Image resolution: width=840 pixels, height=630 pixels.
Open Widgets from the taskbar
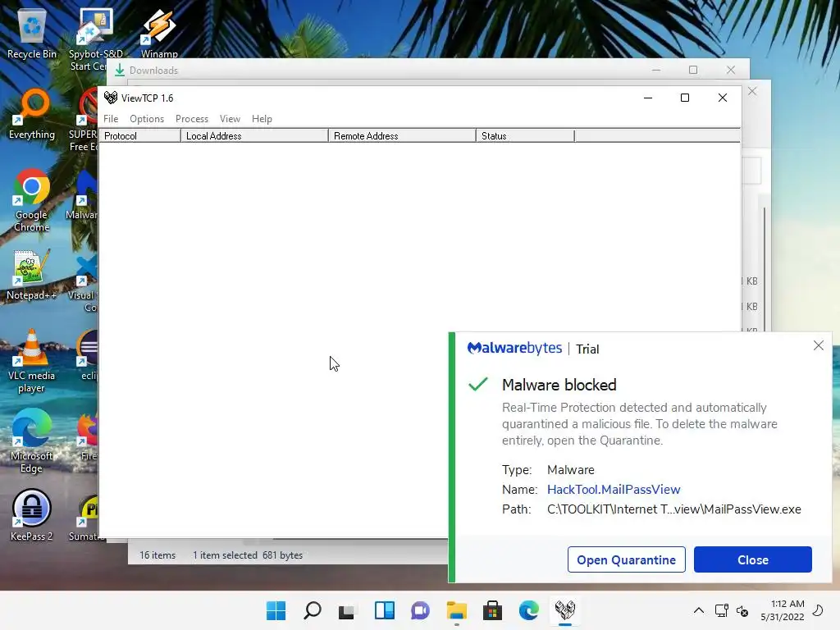point(384,610)
